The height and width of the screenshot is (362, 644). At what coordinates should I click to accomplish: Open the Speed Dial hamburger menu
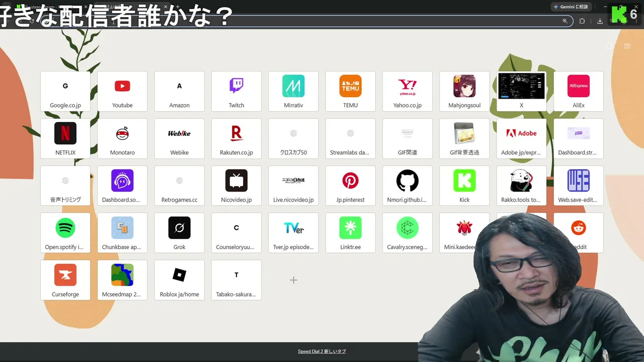[x=627, y=46]
